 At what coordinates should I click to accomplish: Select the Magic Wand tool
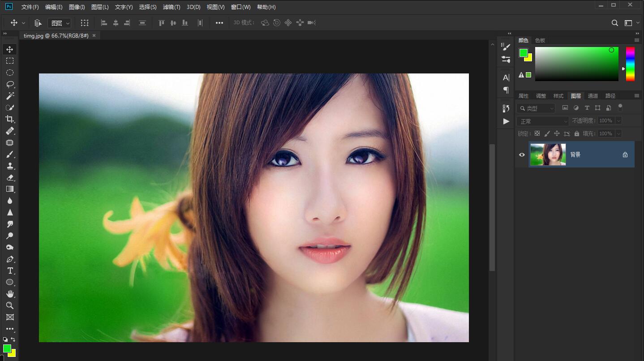point(10,96)
